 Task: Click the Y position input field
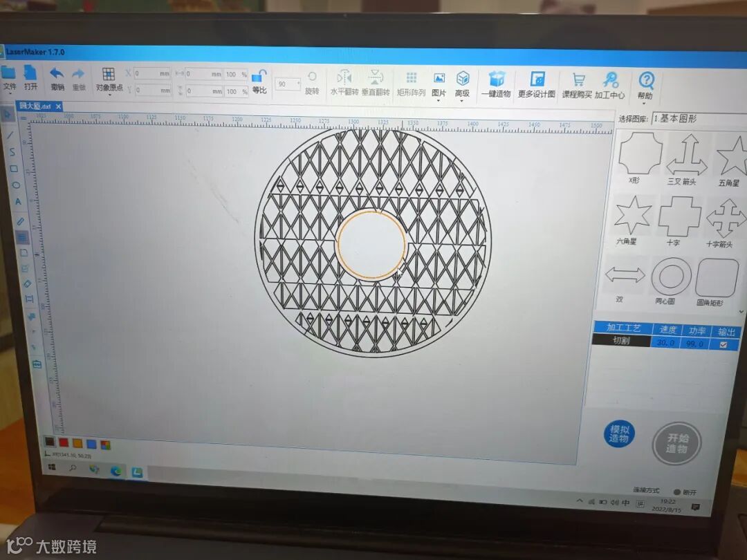click(152, 89)
